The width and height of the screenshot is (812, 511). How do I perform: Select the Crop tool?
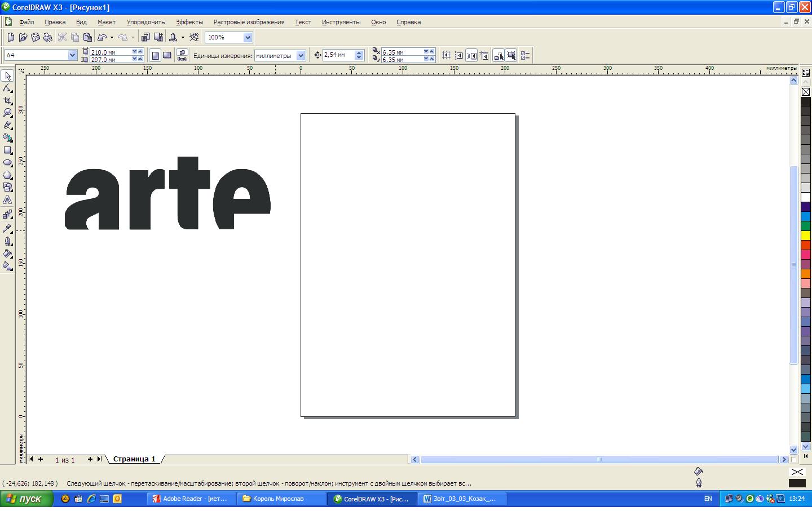[7, 101]
